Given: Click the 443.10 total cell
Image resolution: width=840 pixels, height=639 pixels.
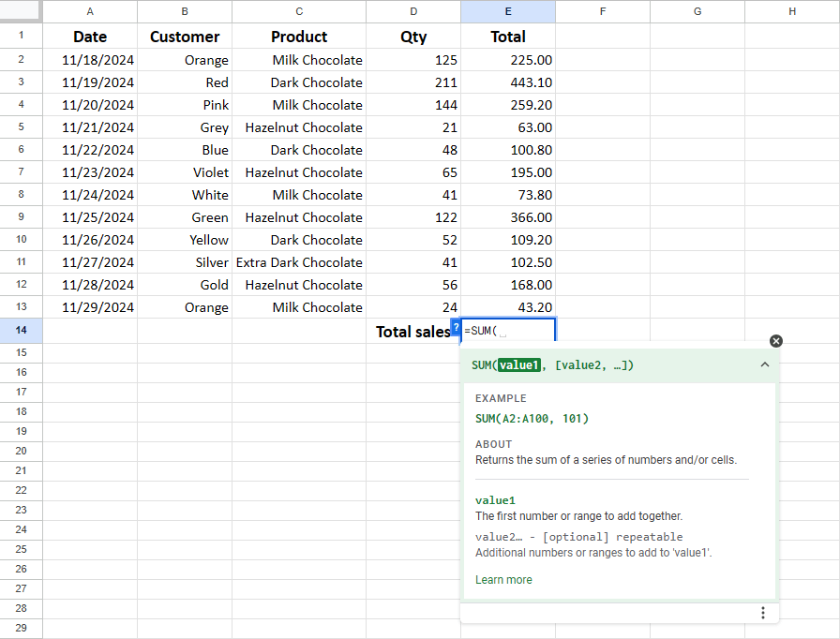Looking at the screenshot, I should click(x=507, y=82).
